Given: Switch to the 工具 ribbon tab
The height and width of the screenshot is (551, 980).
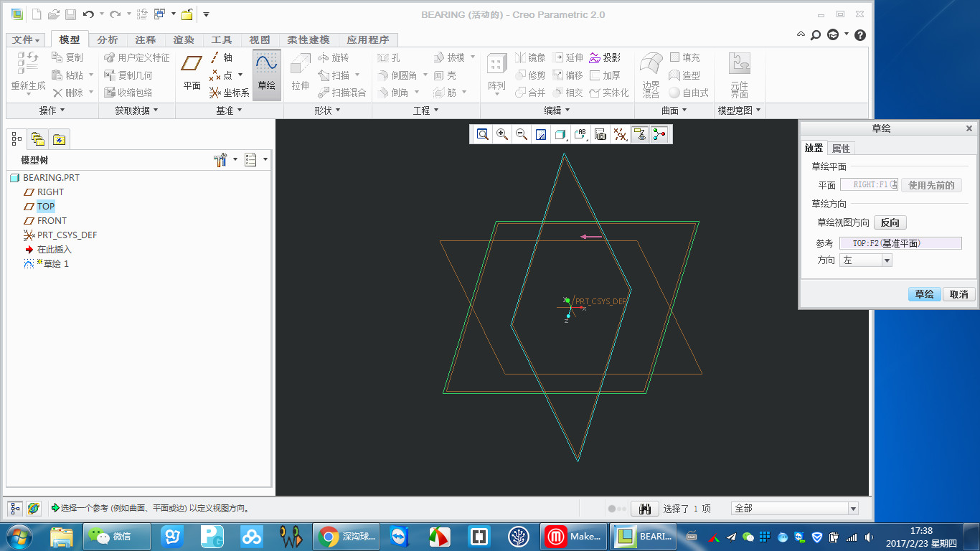Looking at the screenshot, I should pyautogui.click(x=222, y=40).
